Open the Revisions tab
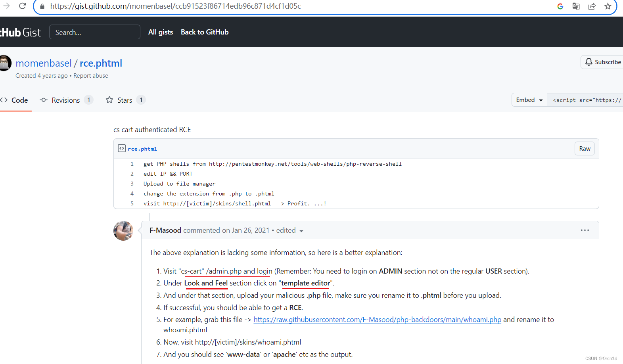Viewport: 623px width, 364px height. [66, 100]
